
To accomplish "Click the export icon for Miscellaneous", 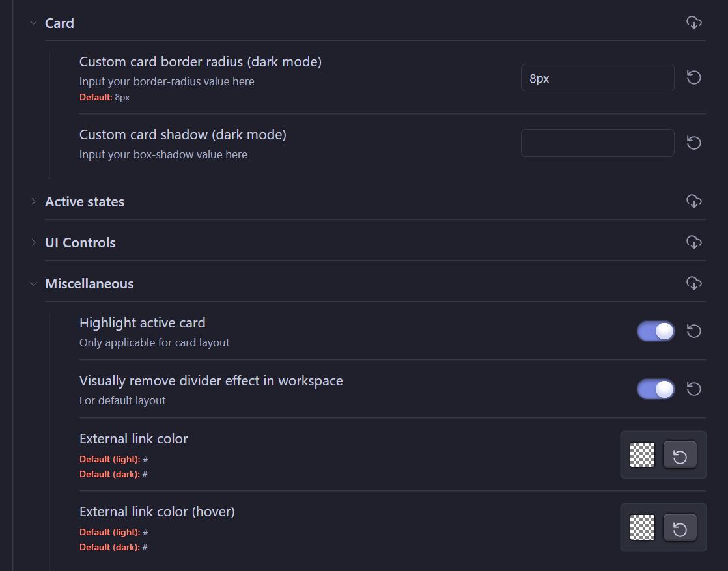I will (693, 283).
